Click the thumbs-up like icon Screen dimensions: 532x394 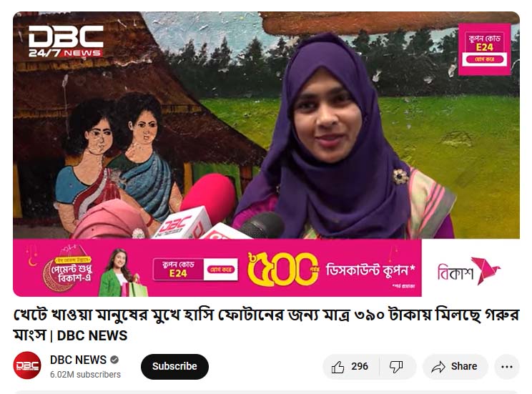pos(338,367)
